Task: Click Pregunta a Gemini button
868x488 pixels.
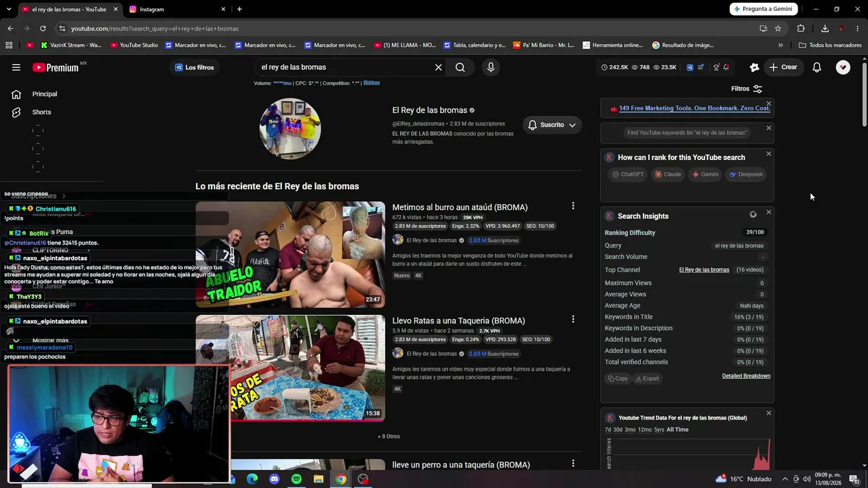Action: coord(764,9)
